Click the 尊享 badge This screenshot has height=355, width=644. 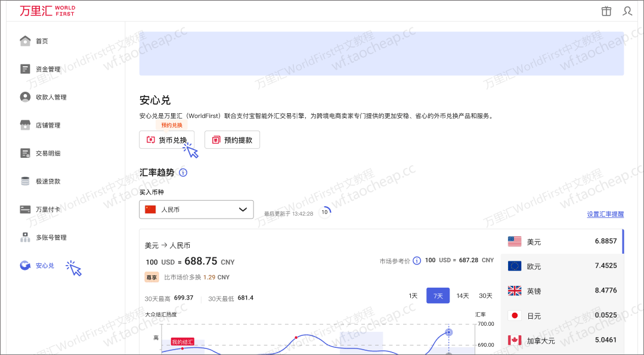(x=151, y=278)
